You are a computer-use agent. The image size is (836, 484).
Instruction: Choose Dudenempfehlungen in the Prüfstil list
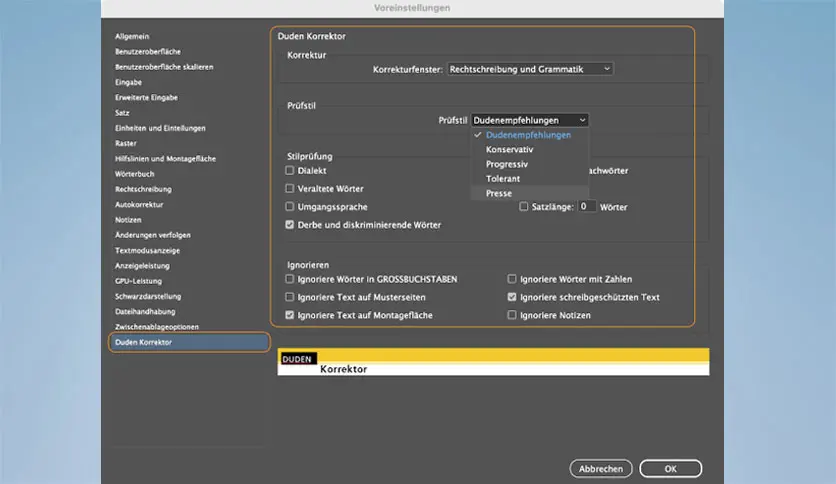tap(530, 135)
